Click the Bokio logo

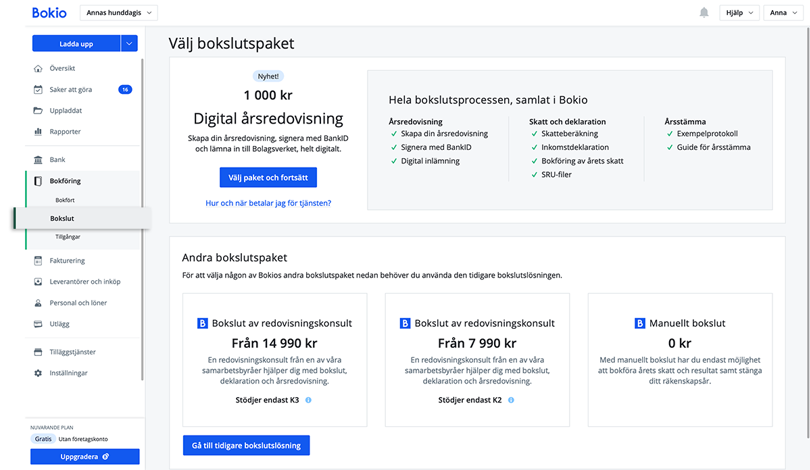49,13
